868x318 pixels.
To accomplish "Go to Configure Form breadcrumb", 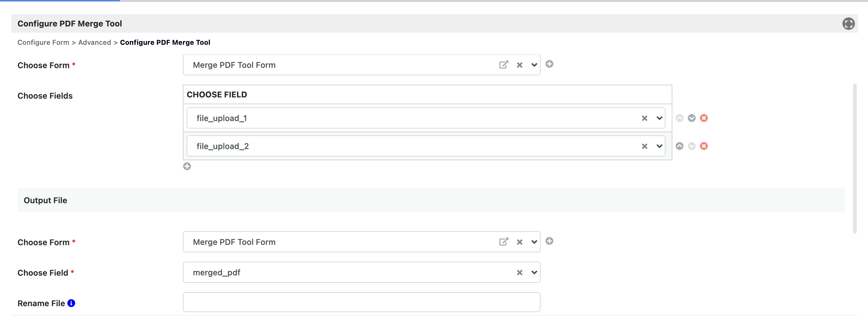I will (x=43, y=42).
